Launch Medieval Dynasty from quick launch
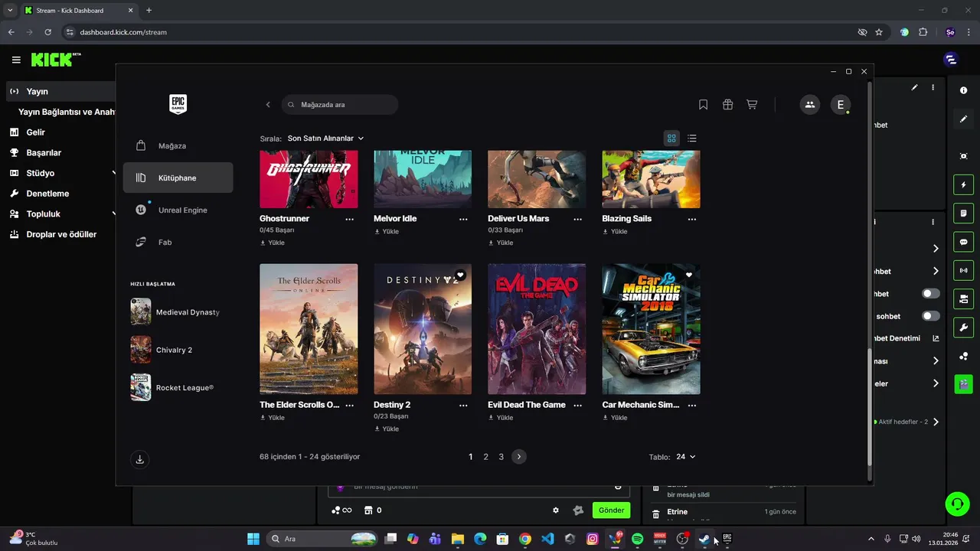Viewport: 980px width, 551px height. coord(176,312)
